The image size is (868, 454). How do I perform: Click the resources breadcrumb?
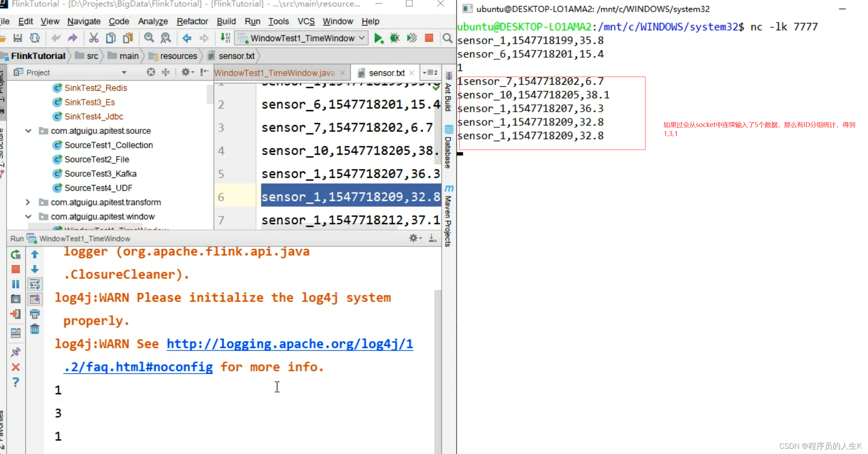click(178, 56)
